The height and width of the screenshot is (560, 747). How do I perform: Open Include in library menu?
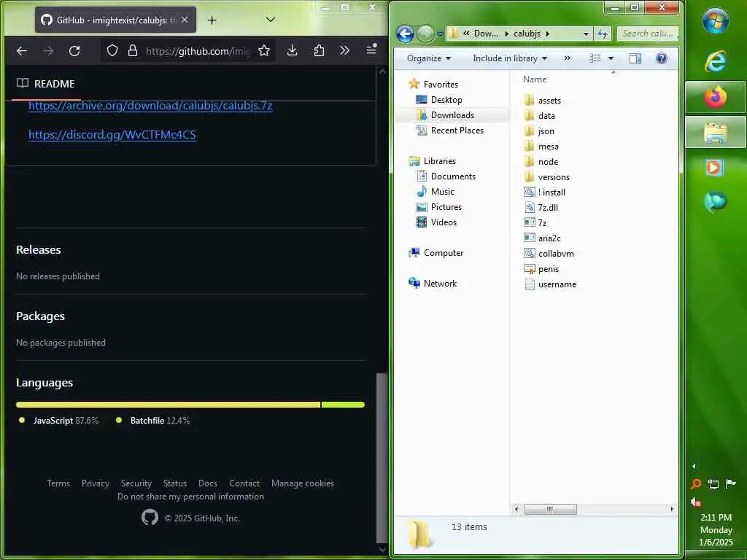(510, 58)
